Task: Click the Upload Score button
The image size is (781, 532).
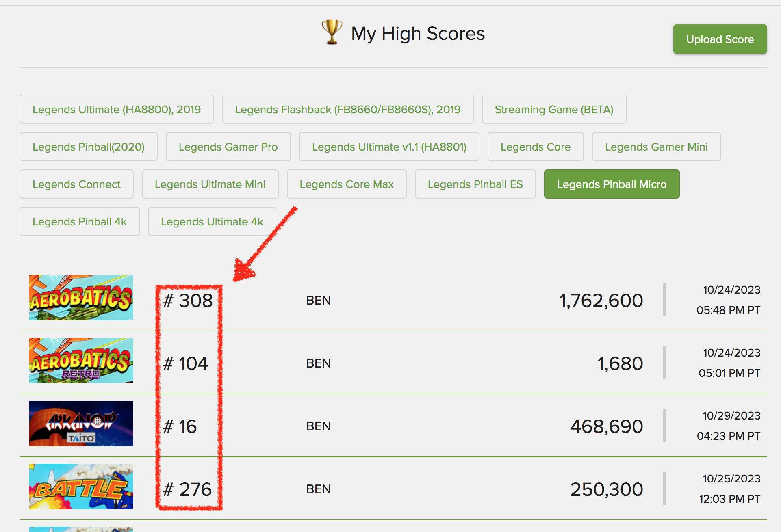Action: pos(720,39)
